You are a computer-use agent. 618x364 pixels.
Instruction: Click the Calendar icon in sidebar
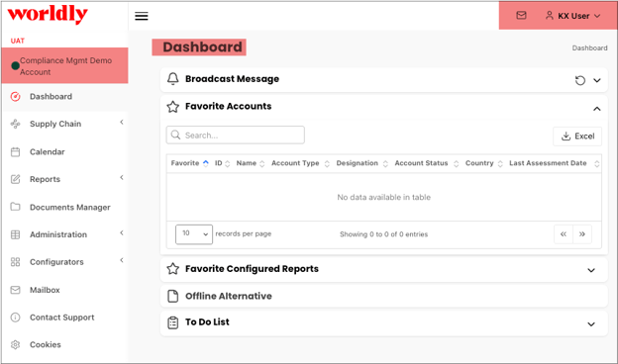click(x=16, y=152)
